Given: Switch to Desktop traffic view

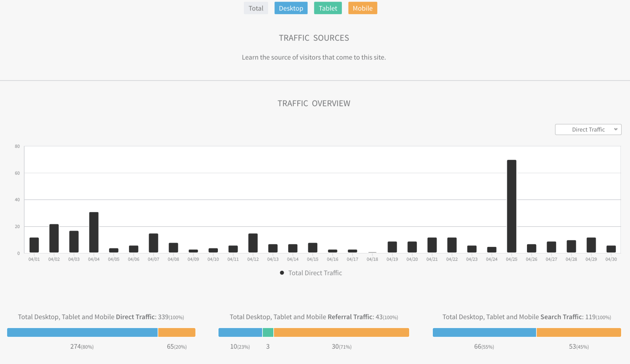Looking at the screenshot, I should click(291, 8).
